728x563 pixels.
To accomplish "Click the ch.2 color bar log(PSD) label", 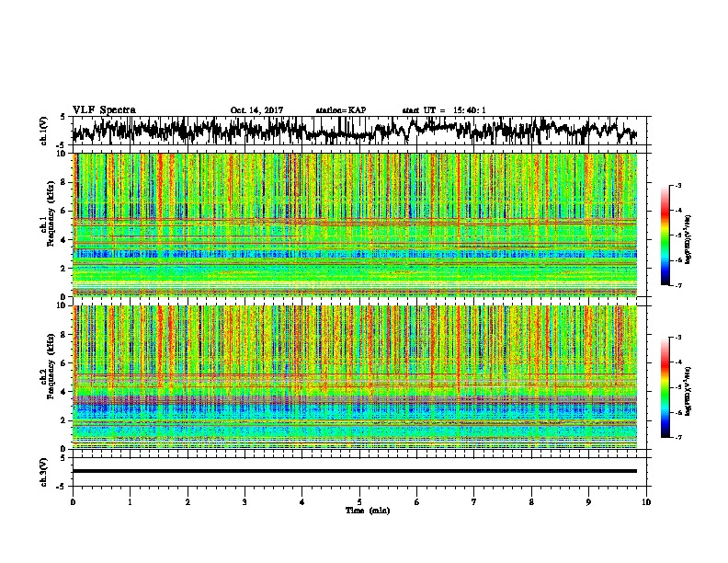I will pyautogui.click(x=688, y=391).
